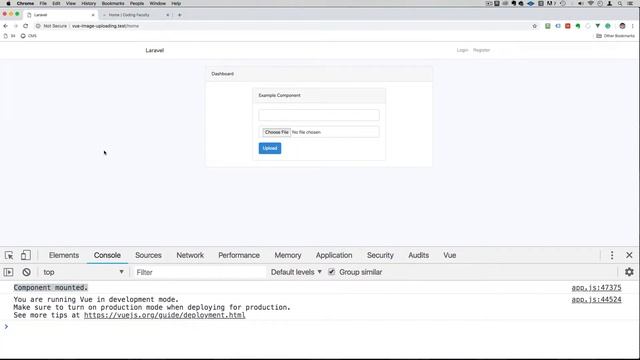Open the DevTools three-dot customize menu
Screen dimensions: 640x360
pyautogui.click(x=612, y=255)
